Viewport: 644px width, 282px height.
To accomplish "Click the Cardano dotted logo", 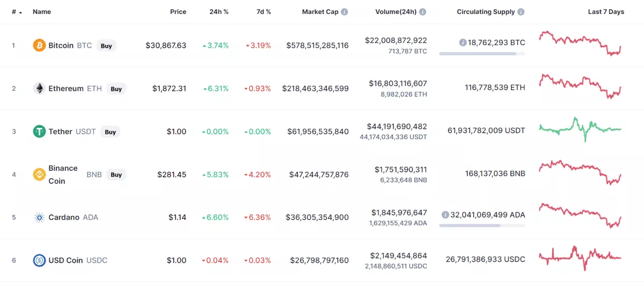I will click(x=39, y=218).
